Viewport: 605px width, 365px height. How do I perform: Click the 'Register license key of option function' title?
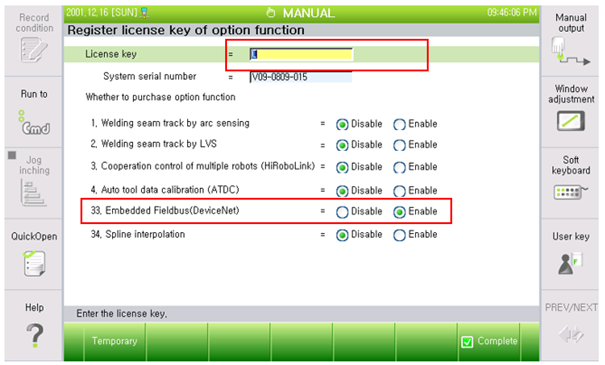(186, 30)
